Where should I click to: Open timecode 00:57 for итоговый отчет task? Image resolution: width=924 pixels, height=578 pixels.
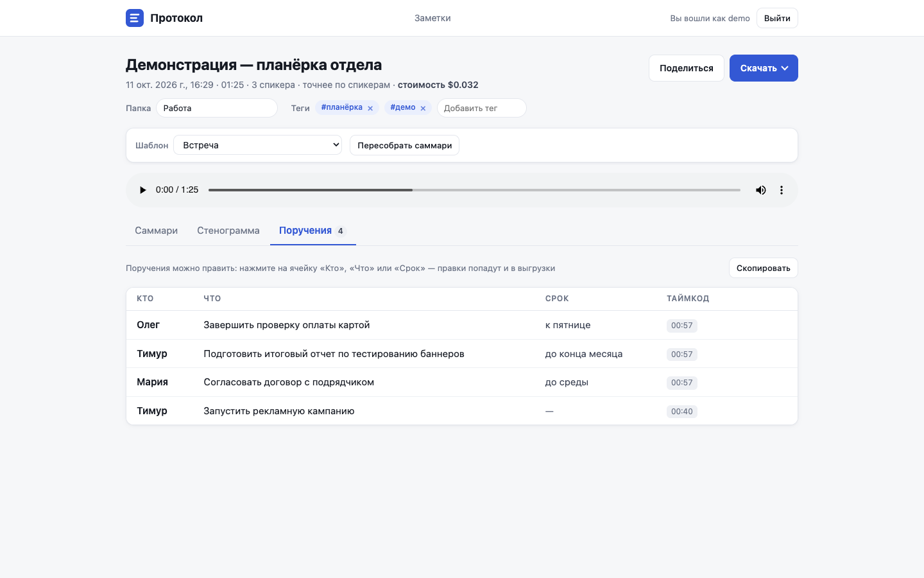pos(681,355)
